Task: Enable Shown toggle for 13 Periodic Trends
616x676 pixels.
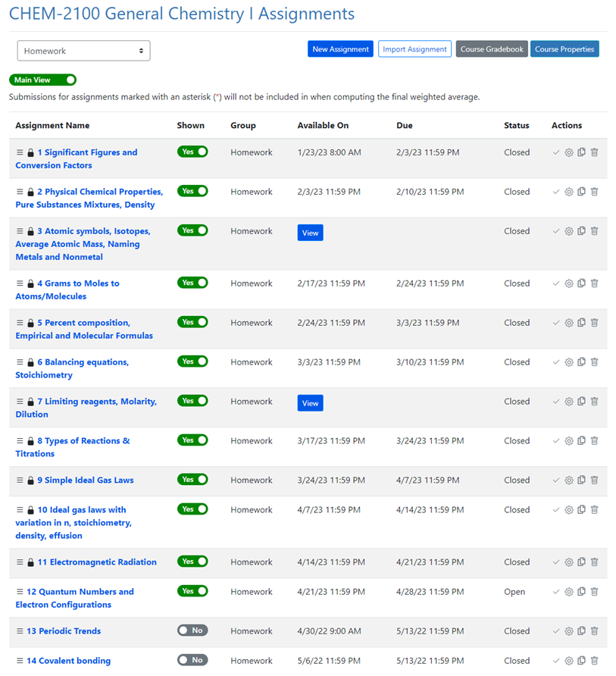Action: (192, 631)
